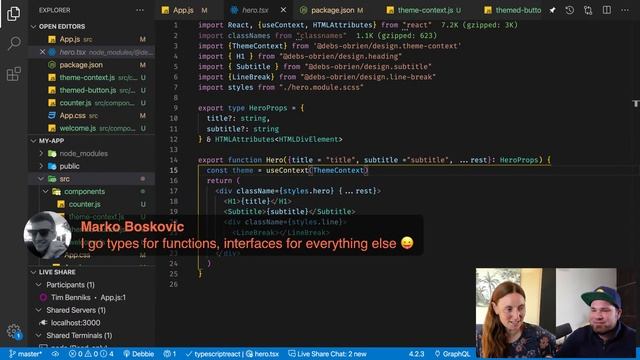The width and height of the screenshot is (640, 360).
Task: Click Marko Boskovic chat avatar
Action: tap(47, 235)
